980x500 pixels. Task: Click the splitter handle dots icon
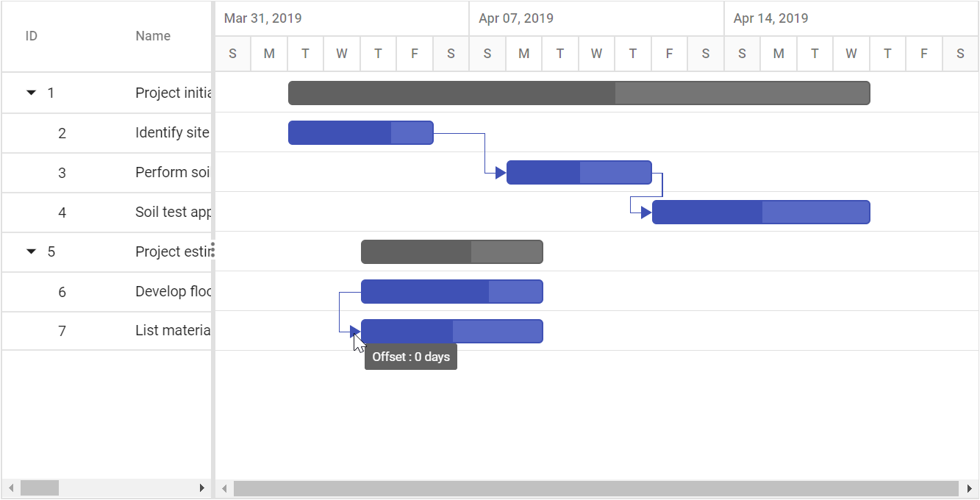coord(213,249)
